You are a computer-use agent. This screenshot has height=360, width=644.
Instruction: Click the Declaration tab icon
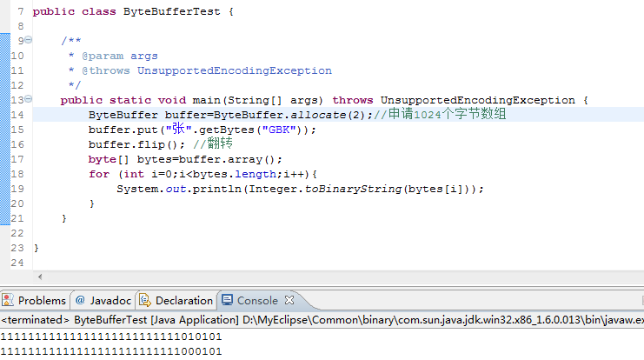pyautogui.click(x=144, y=300)
